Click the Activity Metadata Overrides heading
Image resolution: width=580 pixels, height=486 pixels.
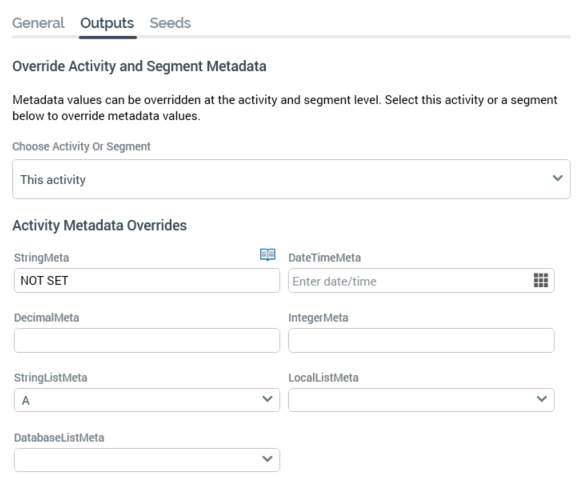[x=100, y=225]
